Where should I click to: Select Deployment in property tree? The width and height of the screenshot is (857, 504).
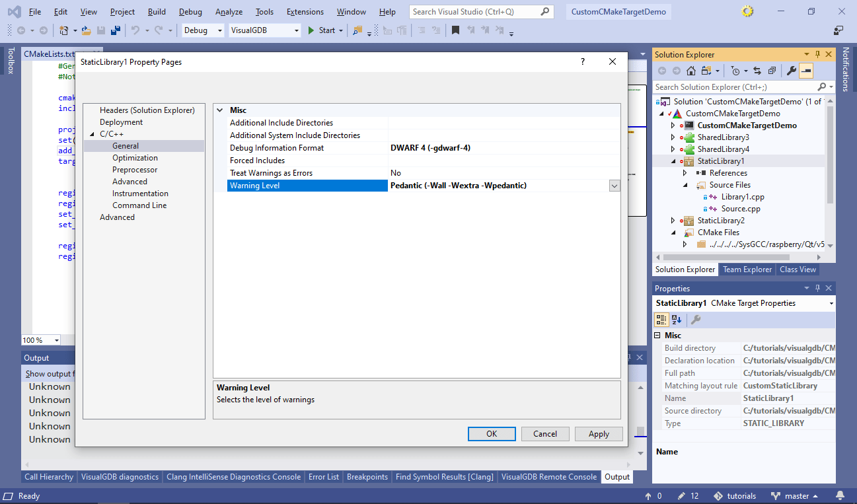[x=122, y=122]
